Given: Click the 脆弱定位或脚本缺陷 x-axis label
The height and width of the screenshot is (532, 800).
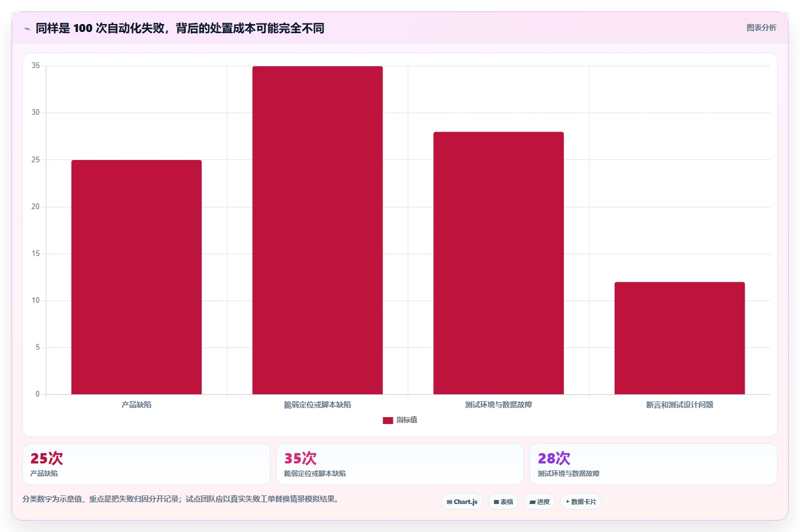Looking at the screenshot, I should tap(317, 405).
